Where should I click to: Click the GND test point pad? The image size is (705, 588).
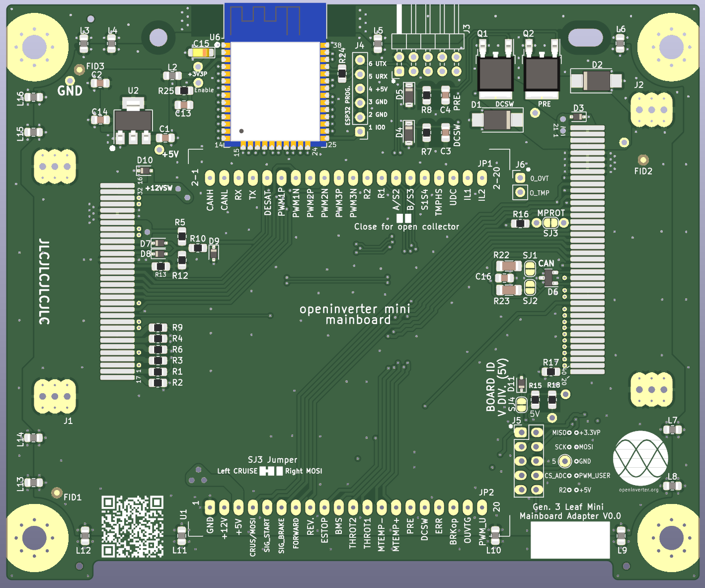pos(70,81)
